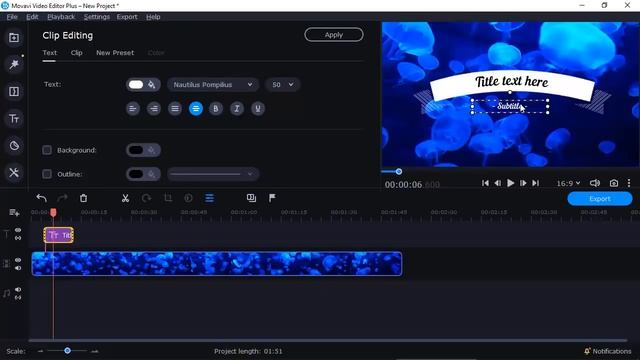The image size is (640, 360).
Task: Open the Settings menu
Action: [x=97, y=17]
